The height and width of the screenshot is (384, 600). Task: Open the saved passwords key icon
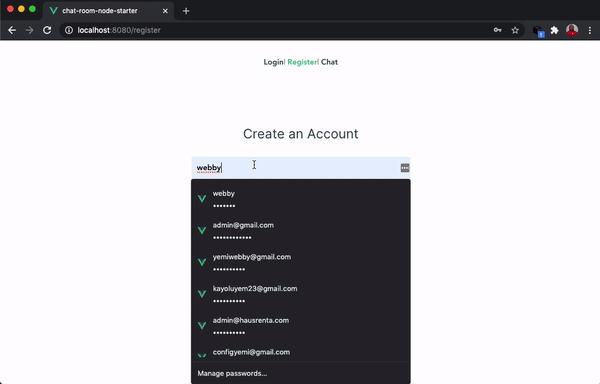click(x=497, y=30)
